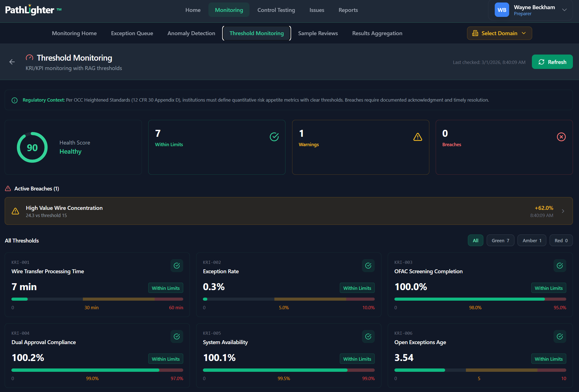
Task: Click the Refresh button
Action: coord(552,62)
